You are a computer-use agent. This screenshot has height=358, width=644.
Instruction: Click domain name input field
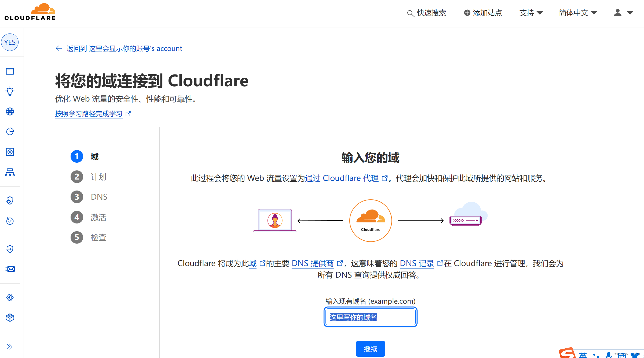[x=371, y=316]
